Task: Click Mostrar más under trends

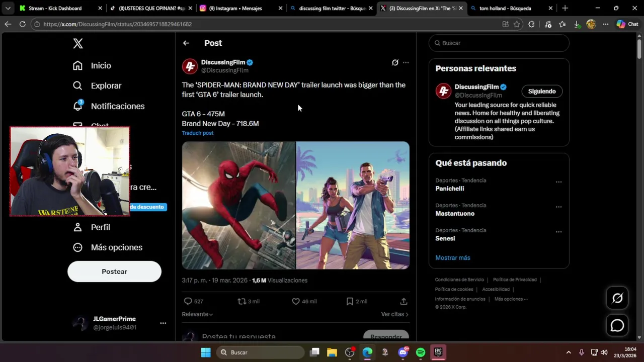Action: [453, 258]
